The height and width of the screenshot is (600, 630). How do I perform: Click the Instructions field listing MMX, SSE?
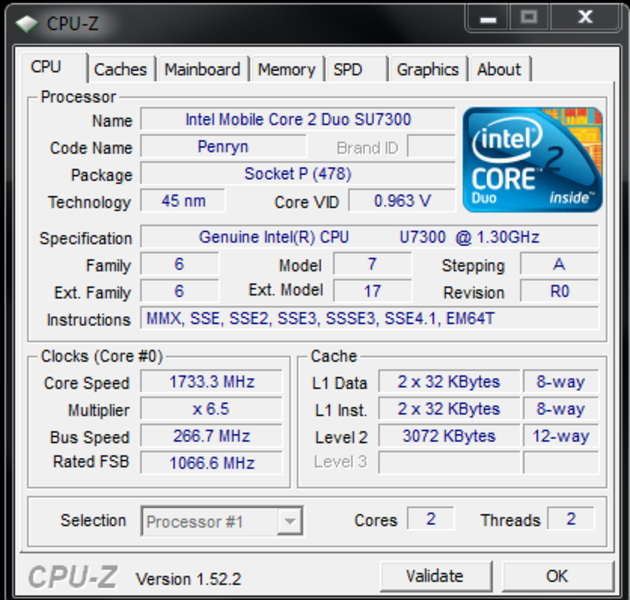point(369,319)
